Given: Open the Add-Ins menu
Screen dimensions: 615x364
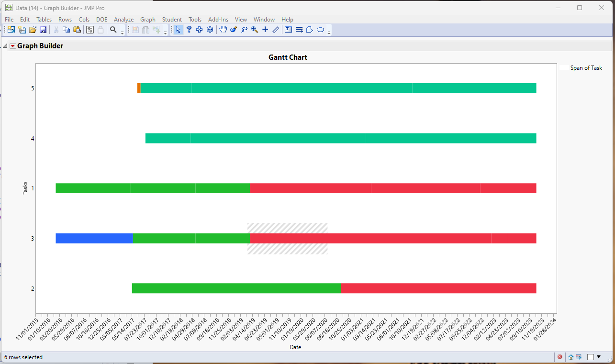Looking at the screenshot, I should click(218, 20).
